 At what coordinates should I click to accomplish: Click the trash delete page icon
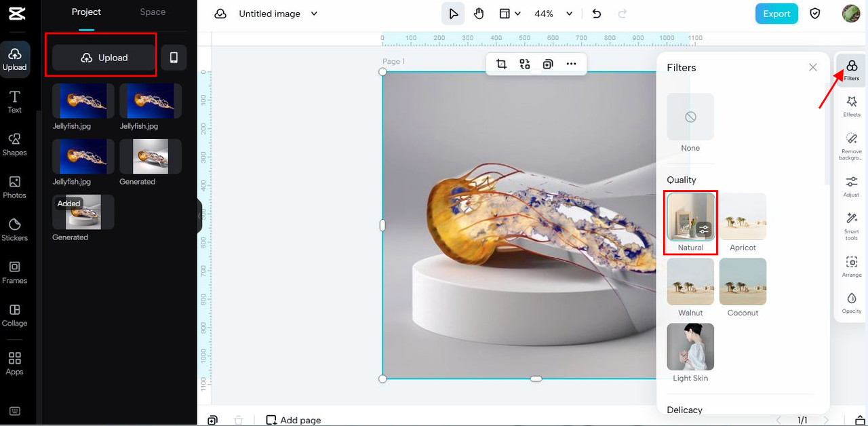click(239, 420)
